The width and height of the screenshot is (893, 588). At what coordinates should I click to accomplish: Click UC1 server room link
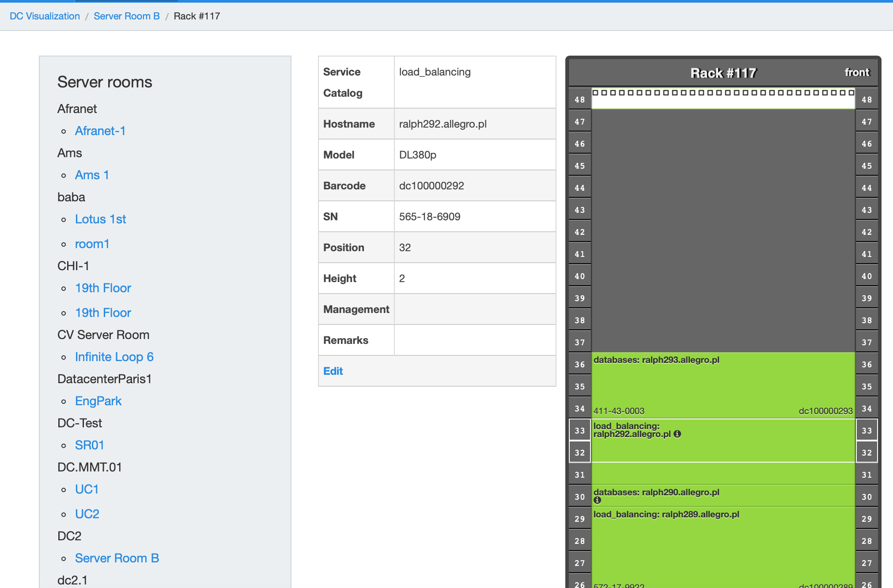point(87,489)
